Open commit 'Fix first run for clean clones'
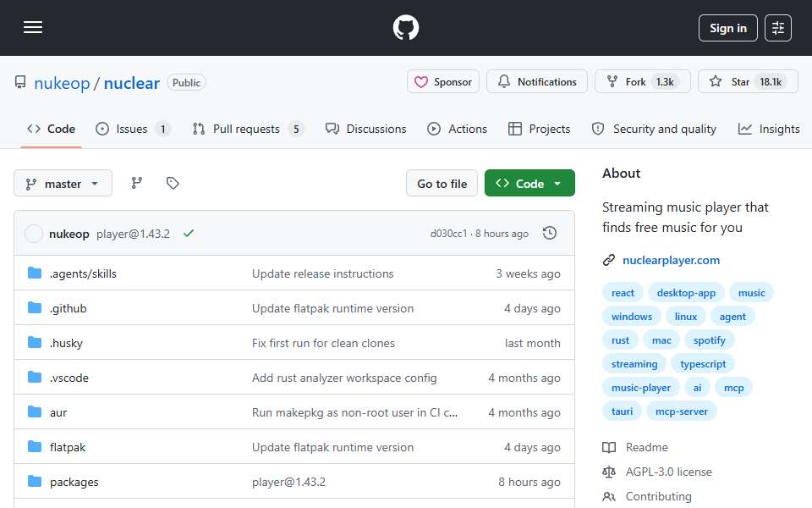 323,343
